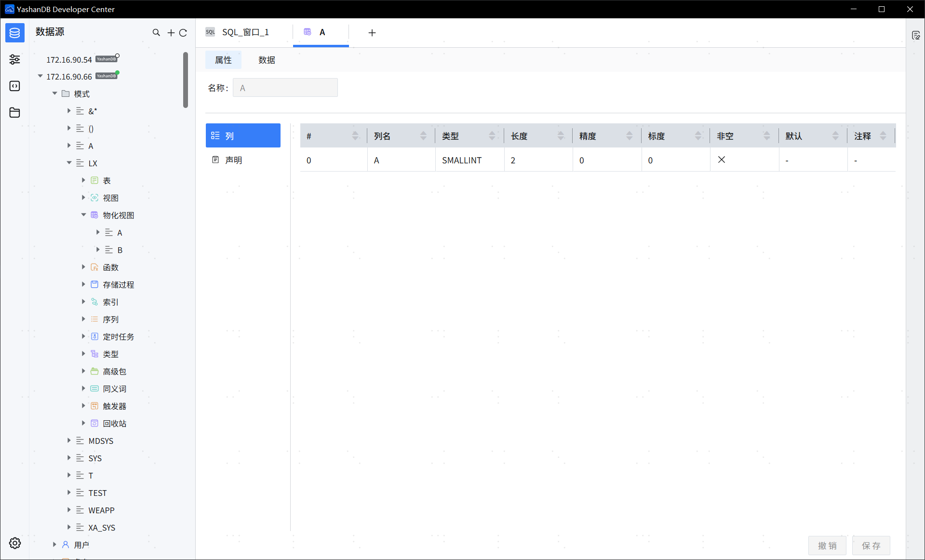Open settings gear at bottom left

pos(14,543)
